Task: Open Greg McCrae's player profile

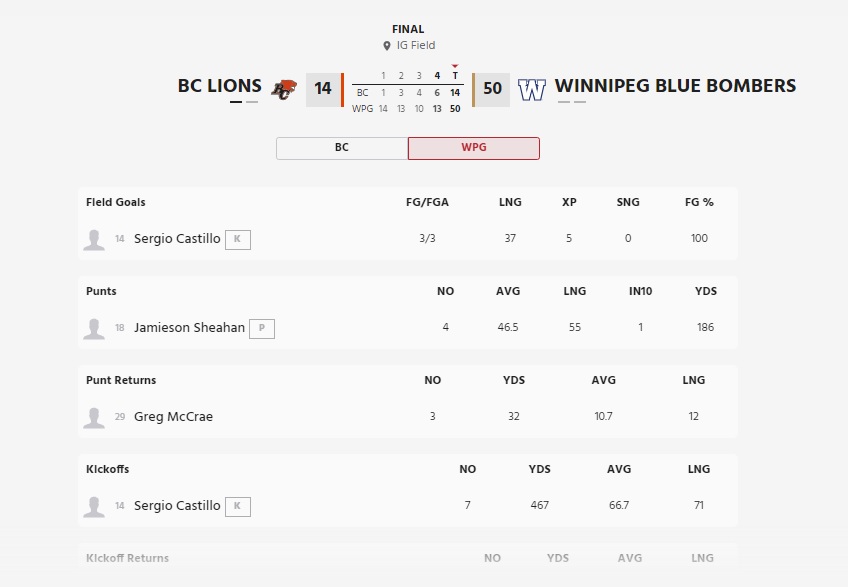Action: click(173, 417)
